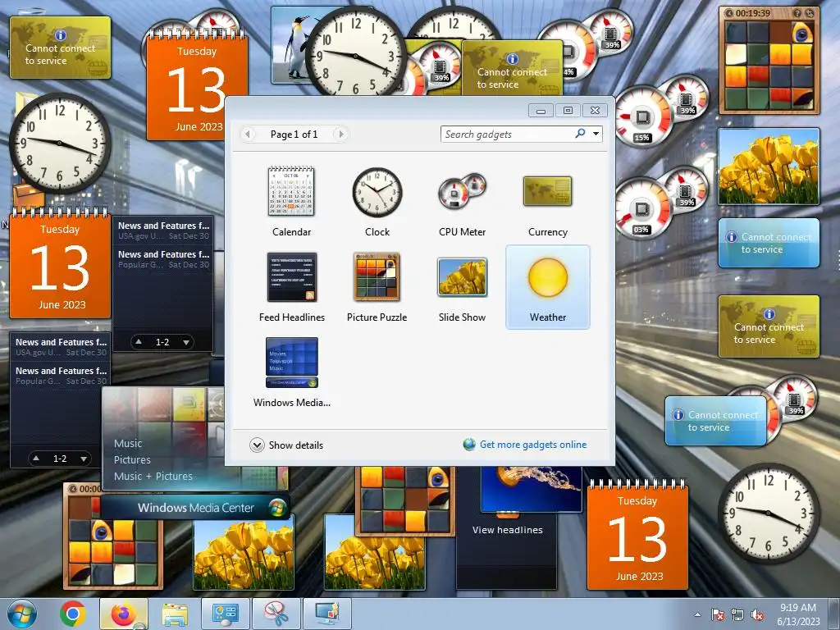Click the search magnifier icon
840x630 pixels.
[580, 134]
